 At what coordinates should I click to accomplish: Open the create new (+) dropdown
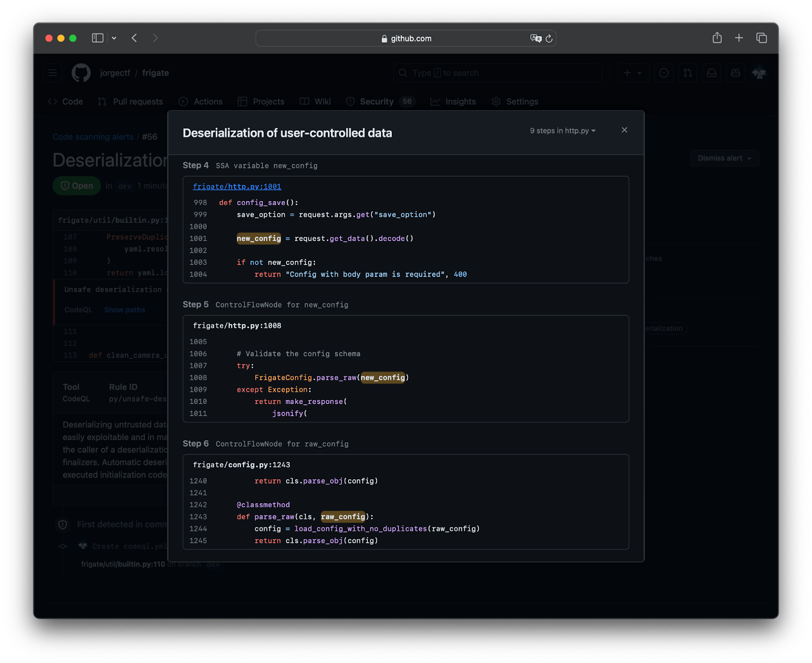pyautogui.click(x=632, y=73)
